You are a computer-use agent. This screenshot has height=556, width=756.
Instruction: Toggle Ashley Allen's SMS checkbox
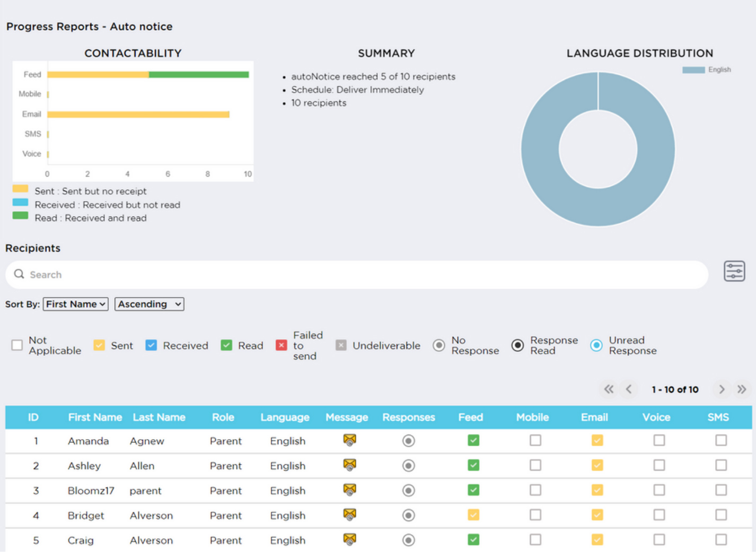pos(720,465)
